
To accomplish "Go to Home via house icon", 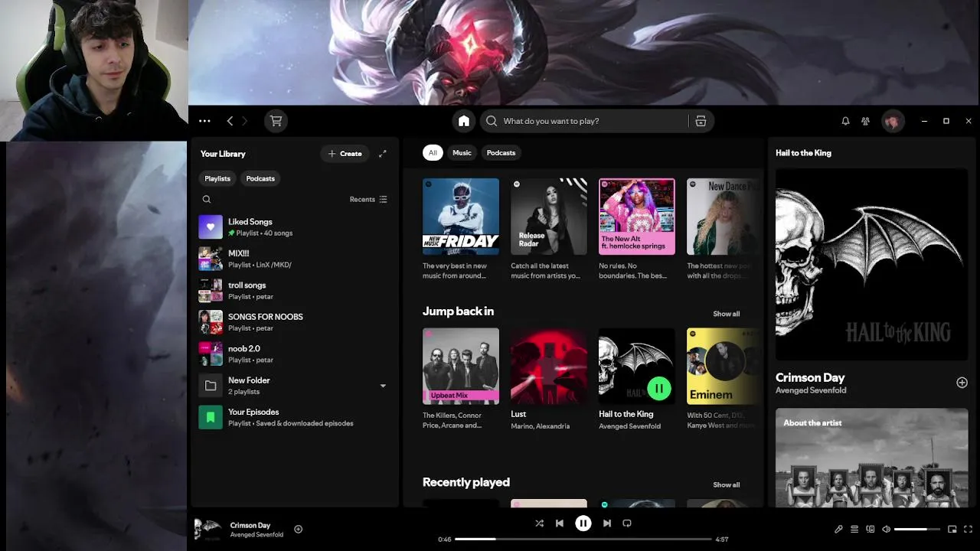I will click(464, 121).
